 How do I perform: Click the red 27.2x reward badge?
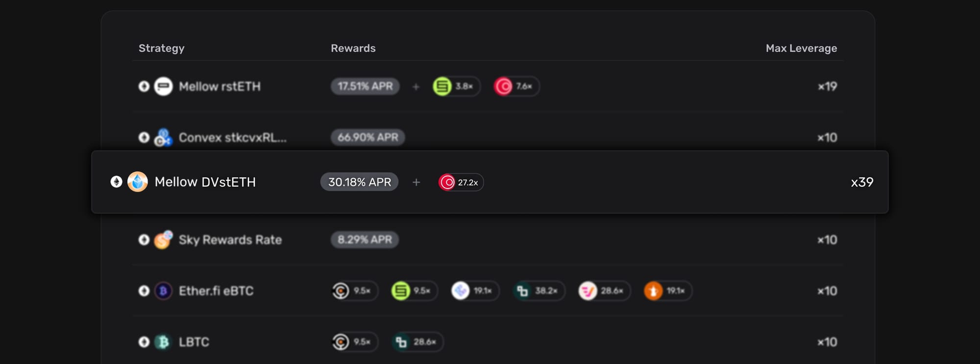[x=461, y=182]
